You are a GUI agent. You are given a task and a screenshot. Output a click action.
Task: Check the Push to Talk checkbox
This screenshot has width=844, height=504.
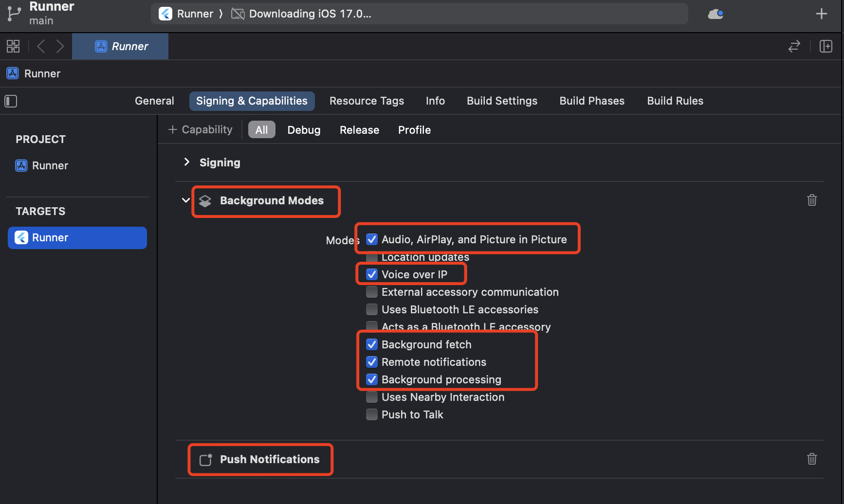(372, 414)
